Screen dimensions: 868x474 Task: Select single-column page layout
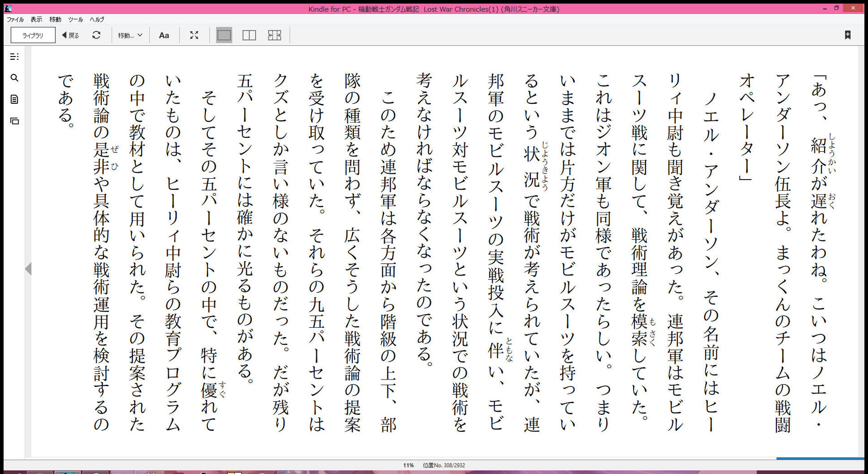click(224, 35)
